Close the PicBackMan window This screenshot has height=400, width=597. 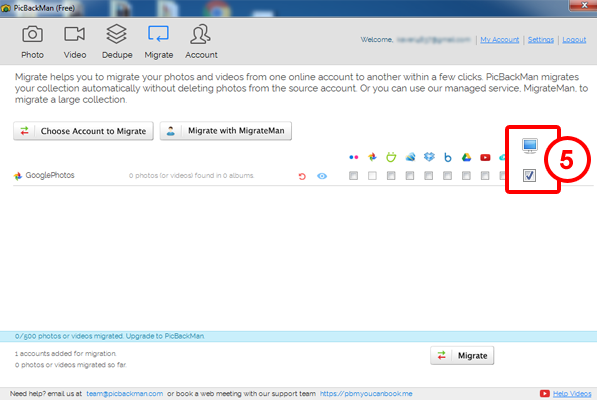pyautogui.click(x=584, y=5)
